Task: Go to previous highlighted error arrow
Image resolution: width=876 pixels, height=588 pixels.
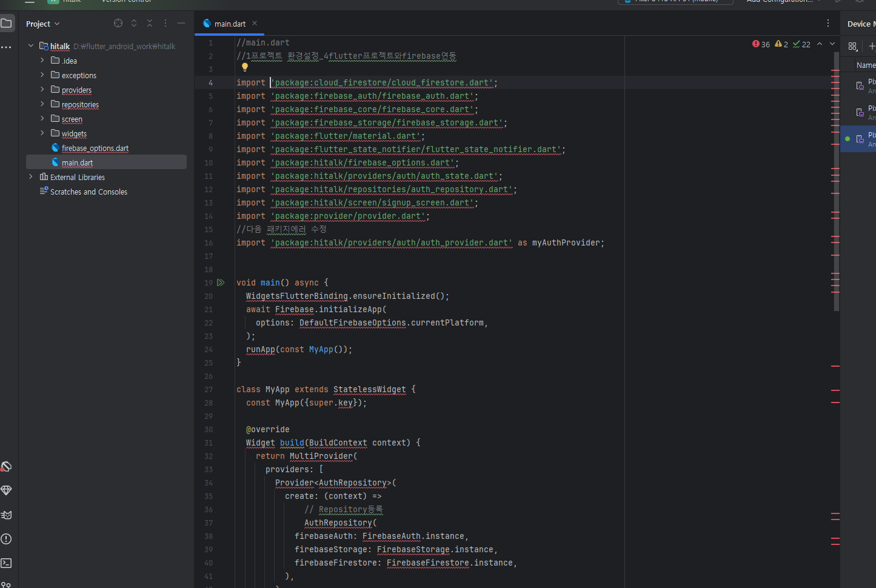Action: coord(820,44)
